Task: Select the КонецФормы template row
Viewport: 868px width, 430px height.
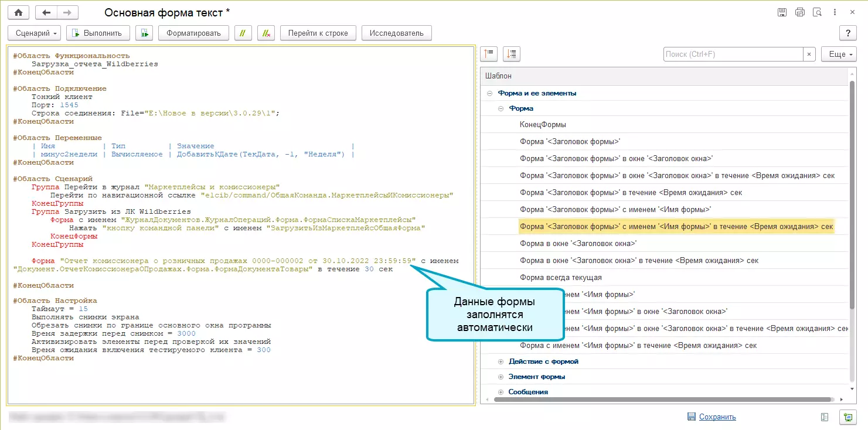Action: pos(543,124)
